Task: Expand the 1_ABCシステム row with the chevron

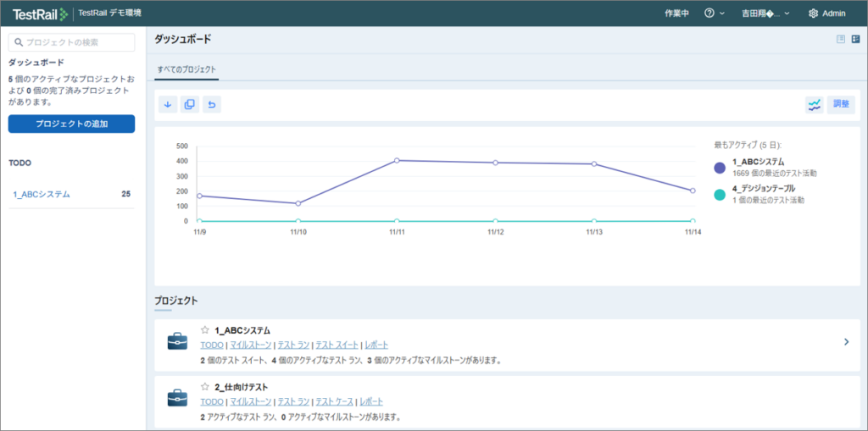Action: [846, 342]
